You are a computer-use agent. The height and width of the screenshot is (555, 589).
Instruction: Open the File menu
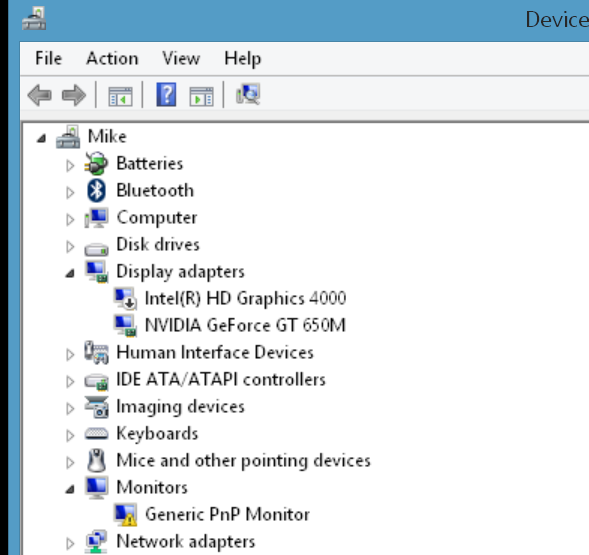(48, 59)
